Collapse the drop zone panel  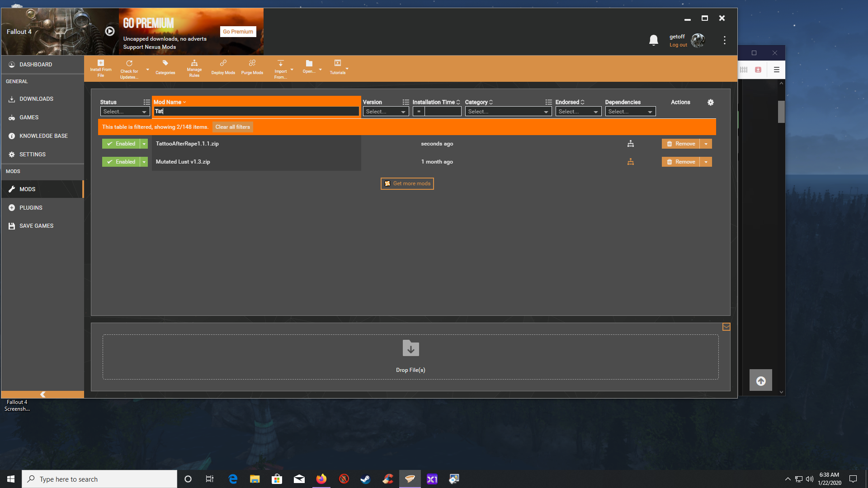click(x=726, y=327)
